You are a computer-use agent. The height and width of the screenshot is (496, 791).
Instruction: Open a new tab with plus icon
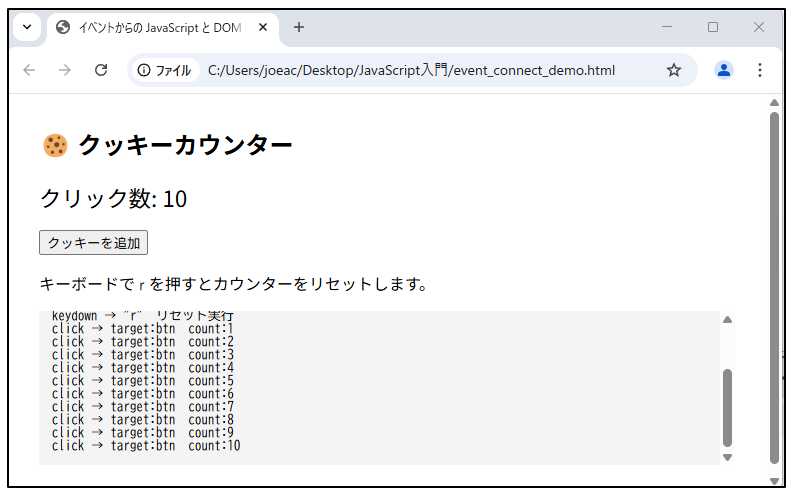coord(298,28)
